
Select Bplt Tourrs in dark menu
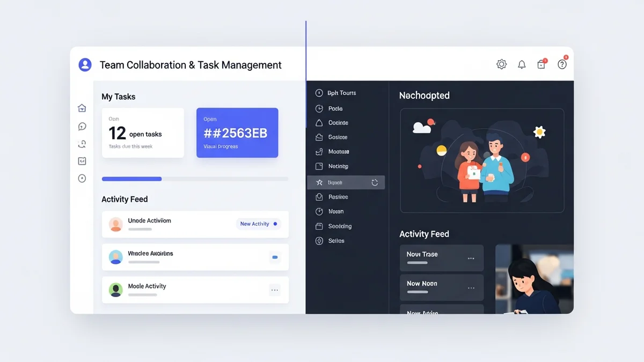tap(341, 93)
